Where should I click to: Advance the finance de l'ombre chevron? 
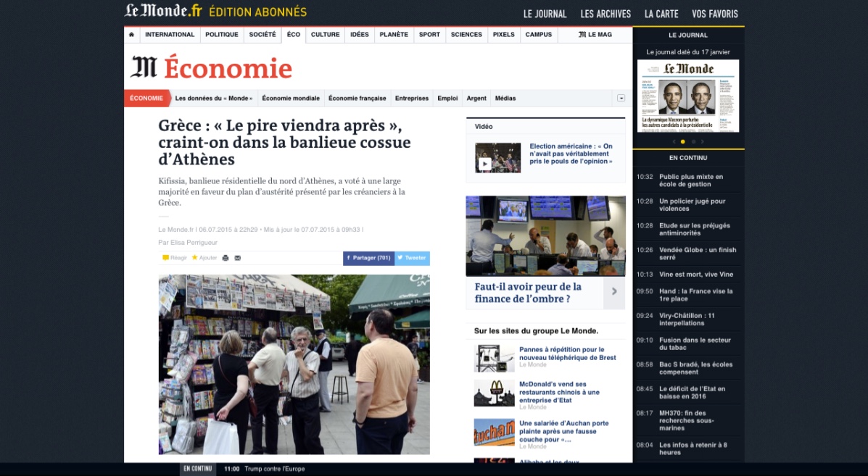[x=614, y=291]
